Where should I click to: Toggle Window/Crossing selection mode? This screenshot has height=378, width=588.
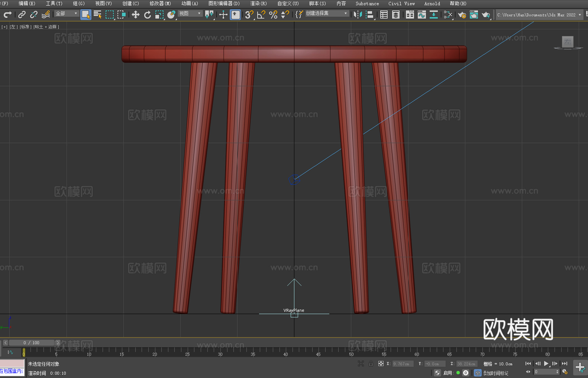click(122, 14)
